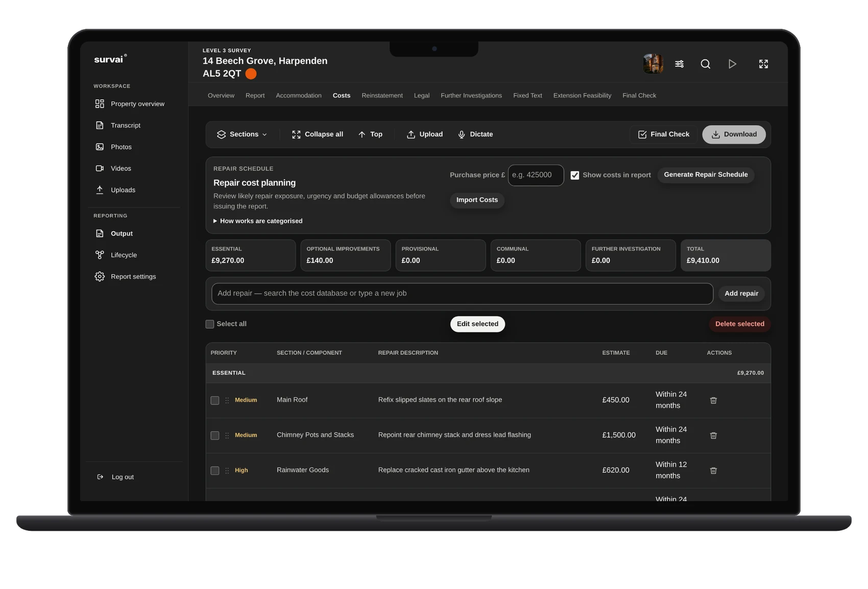Delete the Main Roof repair row
868x589 pixels.
pyautogui.click(x=713, y=400)
